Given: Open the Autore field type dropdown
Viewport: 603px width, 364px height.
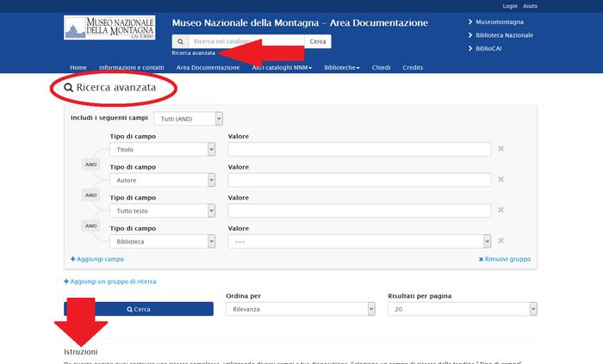Looking at the screenshot, I should pos(162,180).
